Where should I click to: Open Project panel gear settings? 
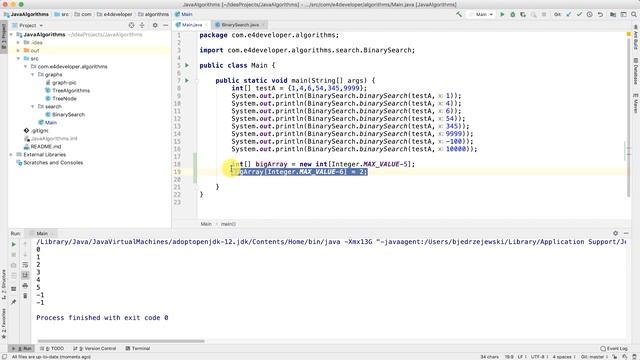155,25
